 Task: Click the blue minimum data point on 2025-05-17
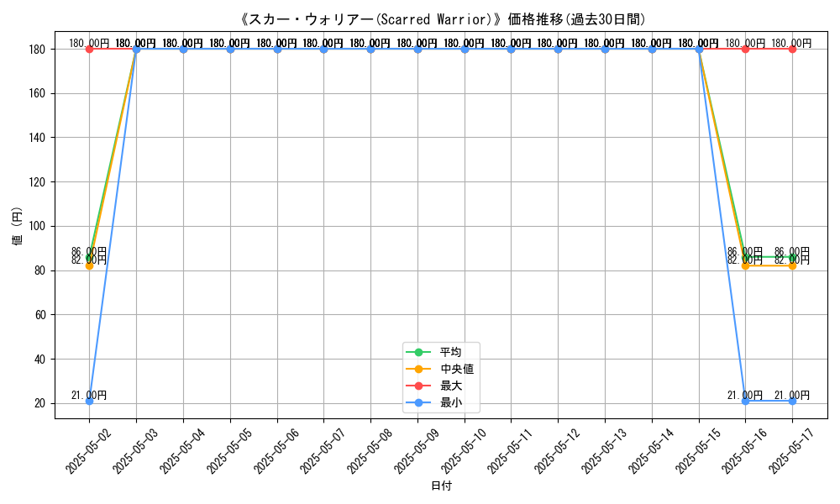(792, 402)
